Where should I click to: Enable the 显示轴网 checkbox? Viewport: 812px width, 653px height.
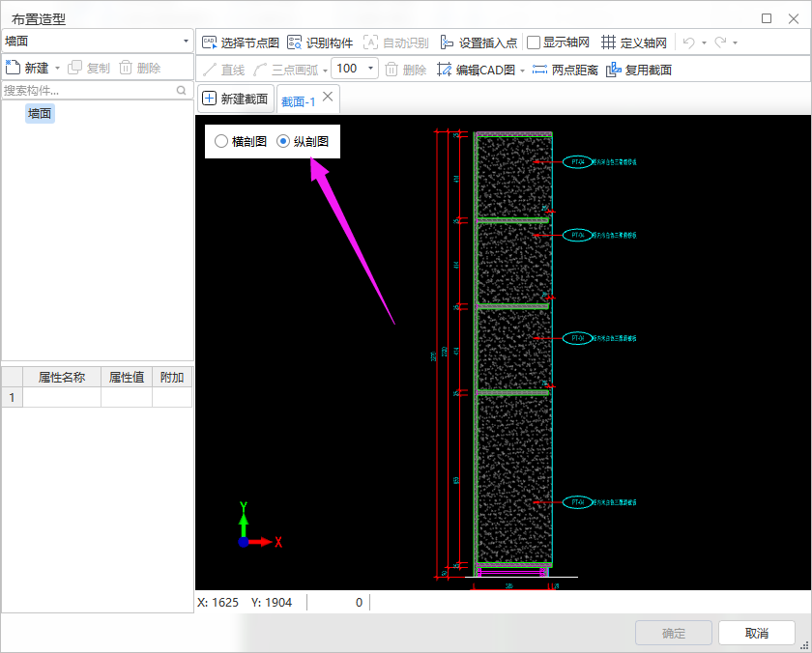click(x=534, y=43)
